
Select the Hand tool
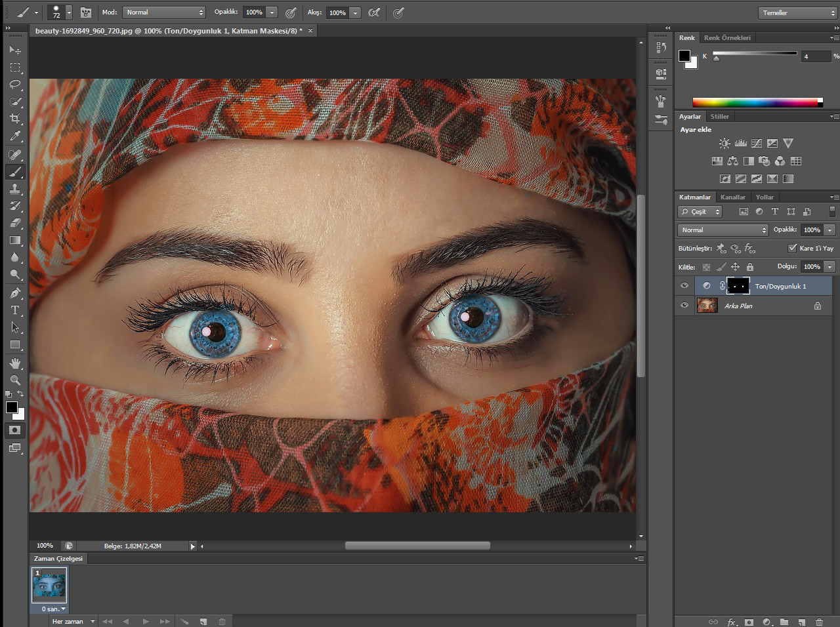(15, 363)
